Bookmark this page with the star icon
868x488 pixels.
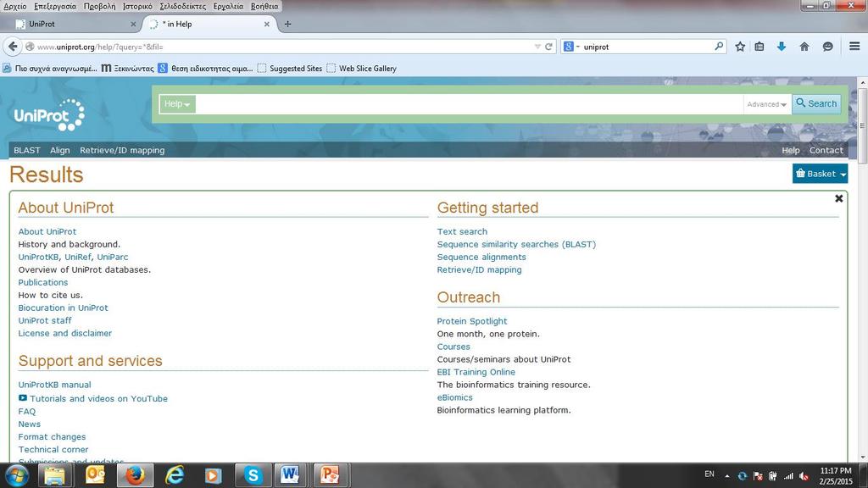coord(739,47)
